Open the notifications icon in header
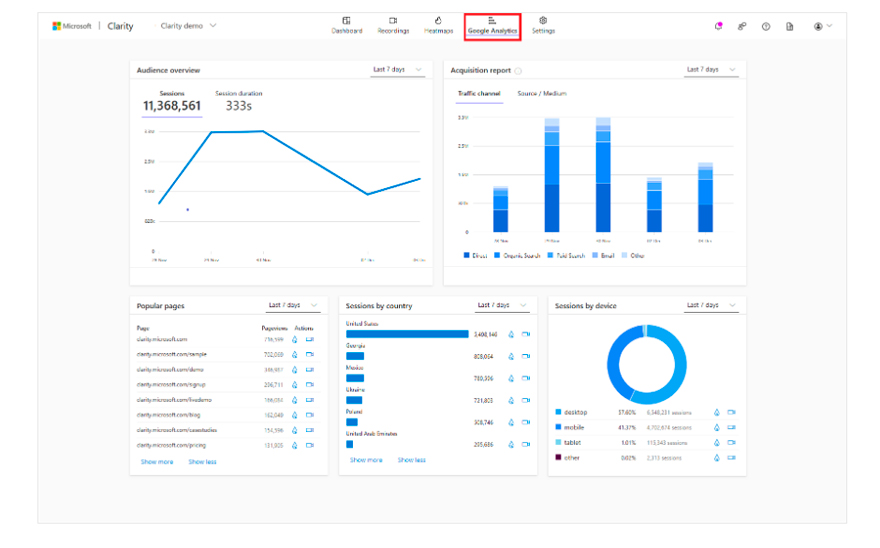Viewport: 880px width, 548px height. [x=718, y=26]
